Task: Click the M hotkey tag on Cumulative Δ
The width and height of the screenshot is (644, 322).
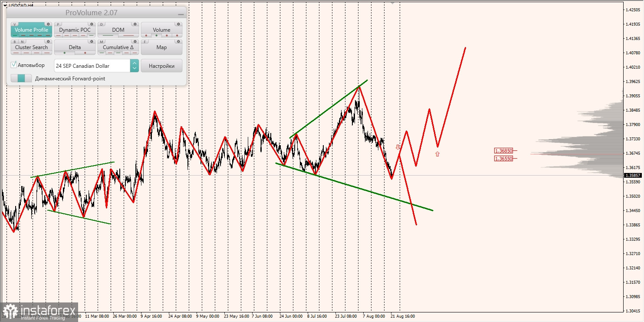Action: tap(102, 42)
